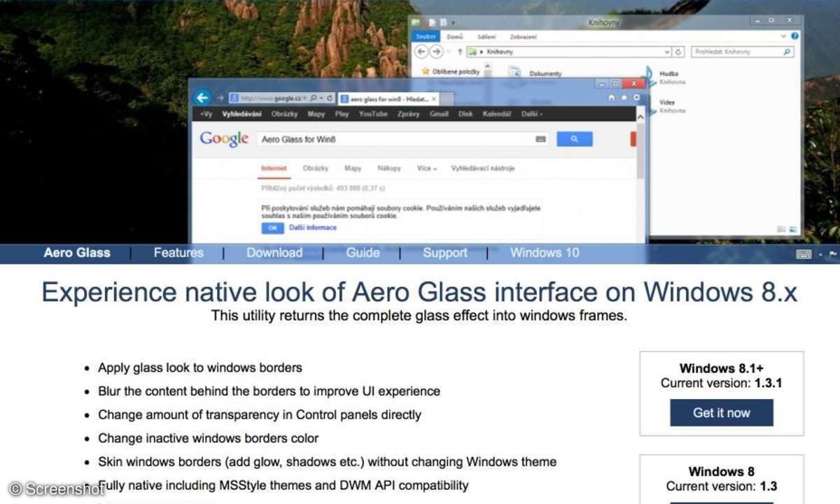The width and height of the screenshot is (840, 504).
Task: Open the 'Soubor' tab in the Knihovny explorer window
Action: point(426,36)
